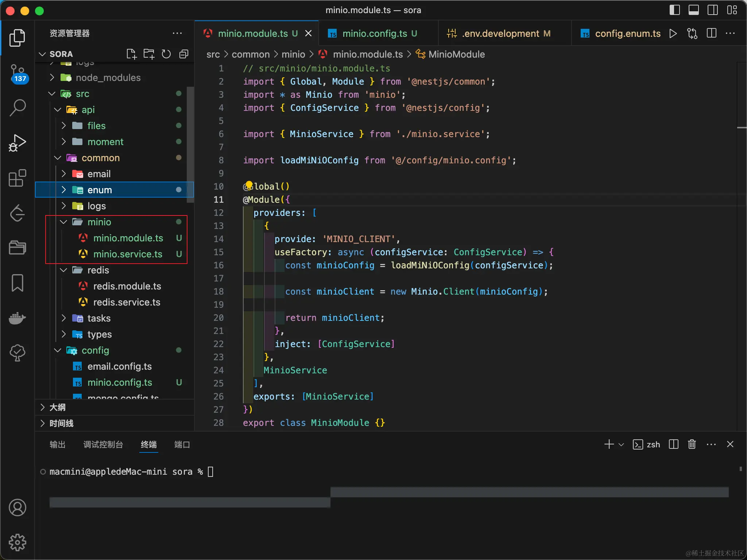The height and width of the screenshot is (560, 747).
Task: Toggle the primary sidebar layout button
Action: pos(674,10)
